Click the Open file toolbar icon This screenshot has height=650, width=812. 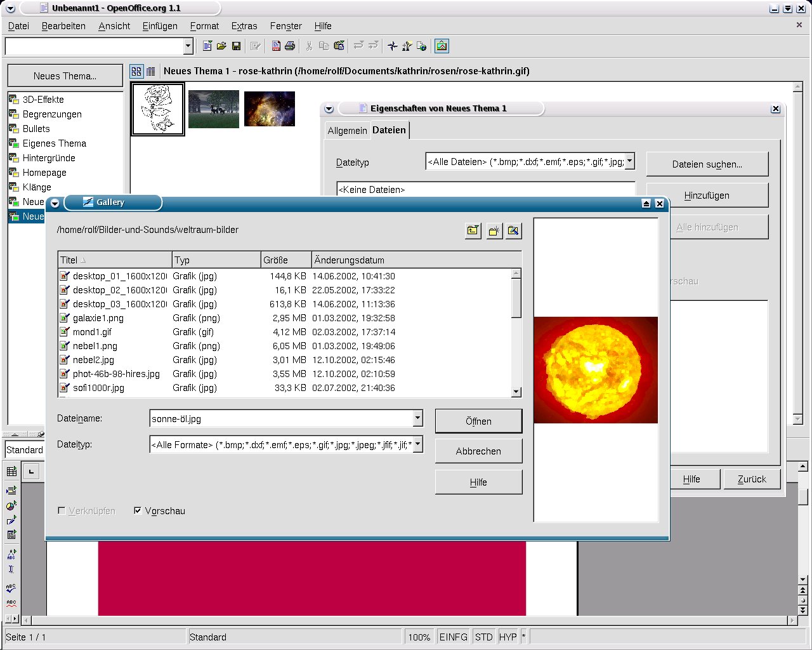(221, 46)
